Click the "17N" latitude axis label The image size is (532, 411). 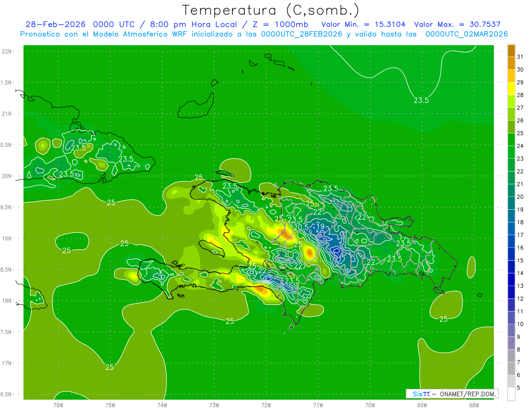(7, 364)
